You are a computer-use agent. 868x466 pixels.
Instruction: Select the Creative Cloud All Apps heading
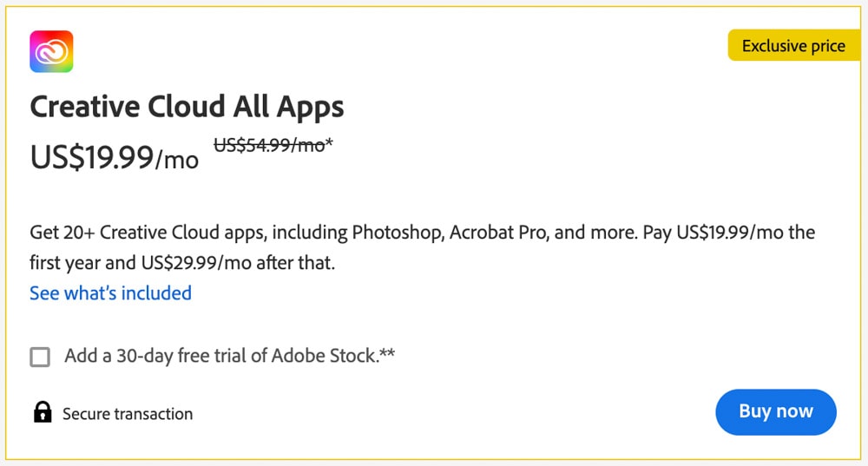click(x=187, y=107)
